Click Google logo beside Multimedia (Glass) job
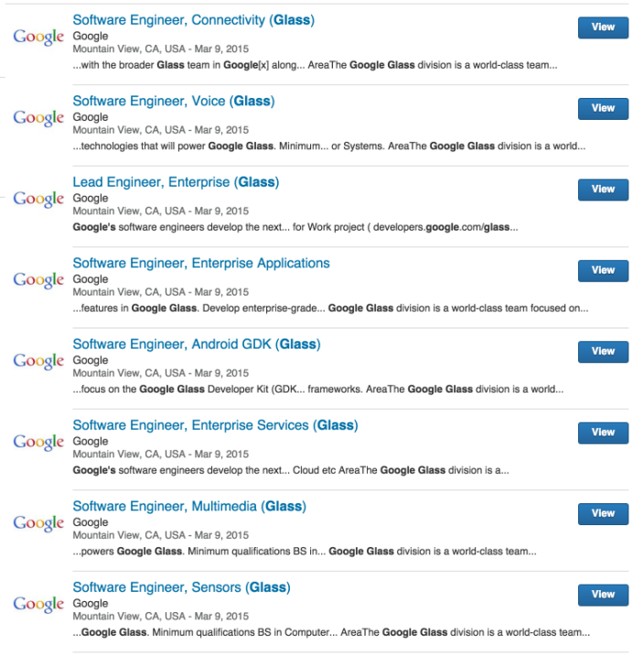Screen dimensions: 644x656 pos(38,523)
